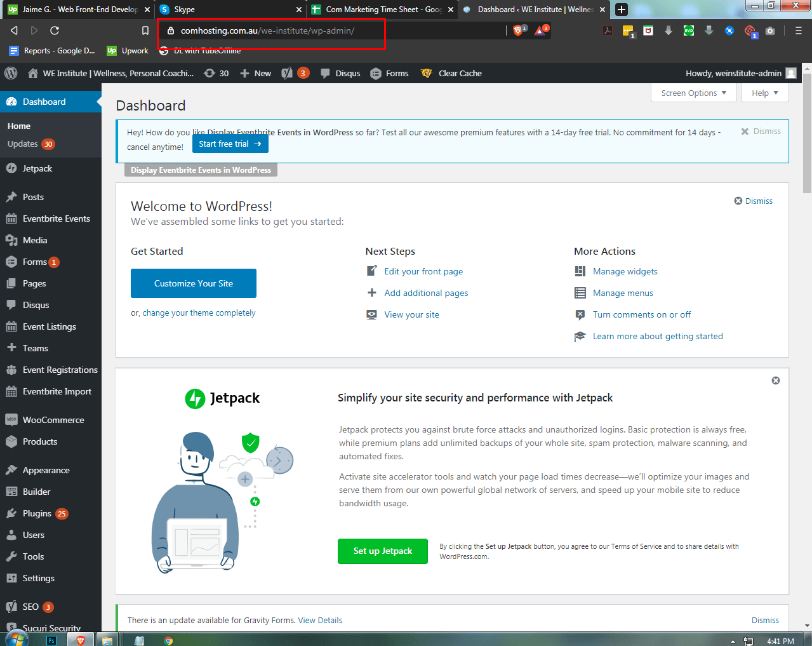Expand the Help dropdown

pos(765,93)
